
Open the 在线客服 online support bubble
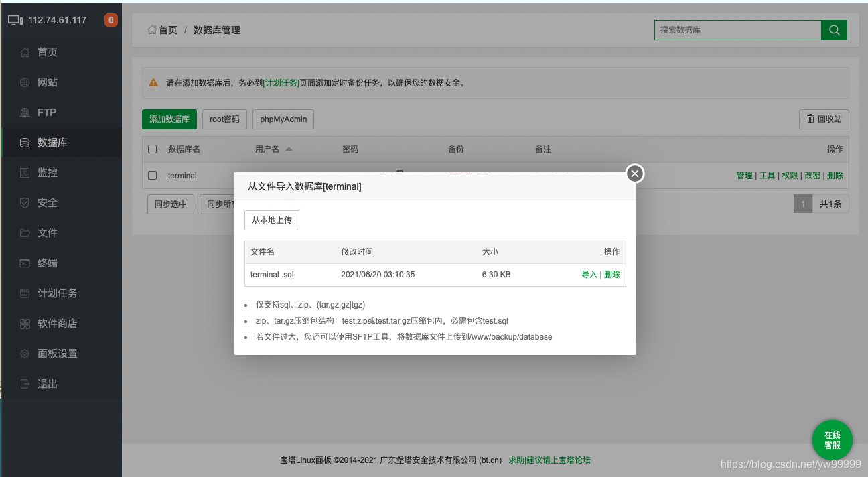tap(833, 440)
